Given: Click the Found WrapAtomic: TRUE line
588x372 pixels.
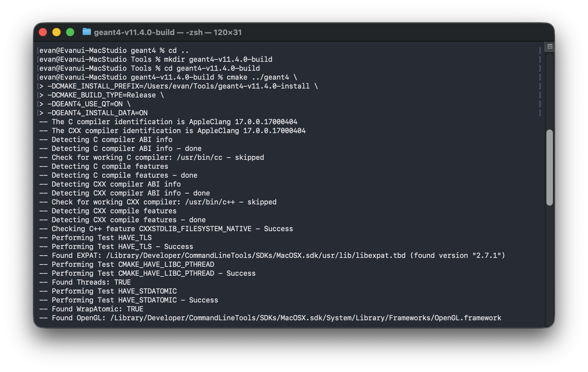Looking at the screenshot, I should click(91, 309).
